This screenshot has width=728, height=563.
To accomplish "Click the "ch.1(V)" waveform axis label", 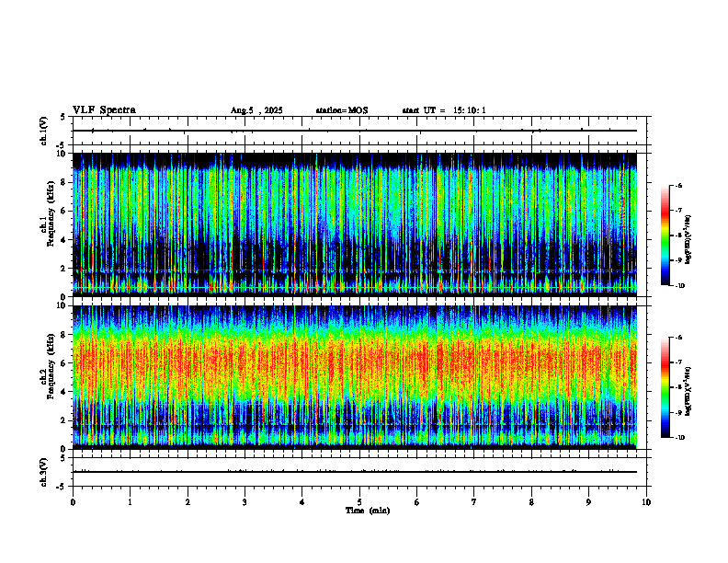I will 43,131.
